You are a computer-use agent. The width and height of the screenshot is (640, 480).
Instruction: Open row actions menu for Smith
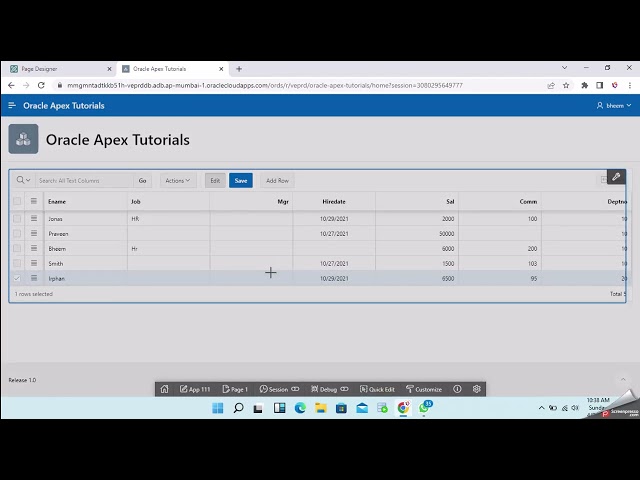tap(34, 263)
